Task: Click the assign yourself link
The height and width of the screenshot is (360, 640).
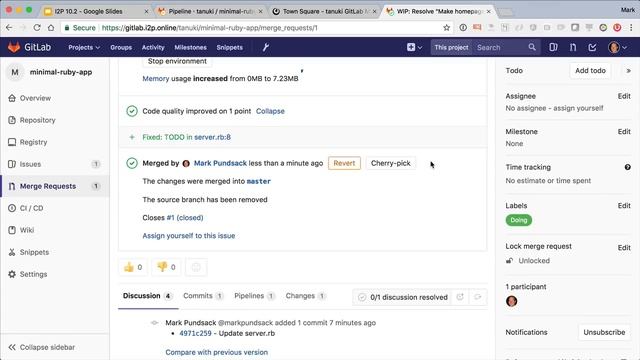Action: tap(578, 108)
